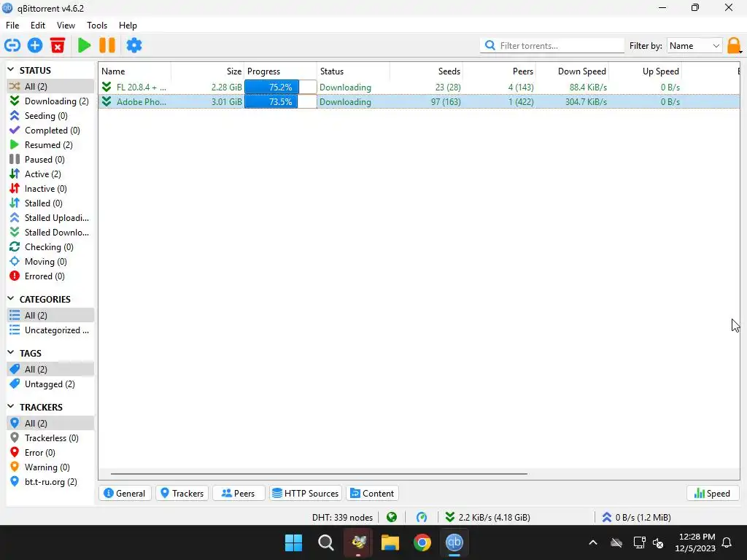This screenshot has height=560, width=747.
Task: Click the Filter torrents search field
Action: pos(552,46)
